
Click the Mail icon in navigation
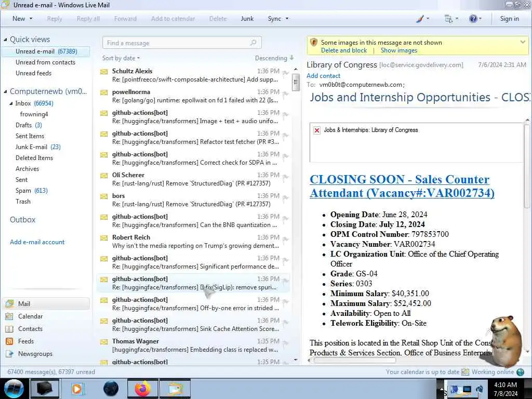pos(9,303)
